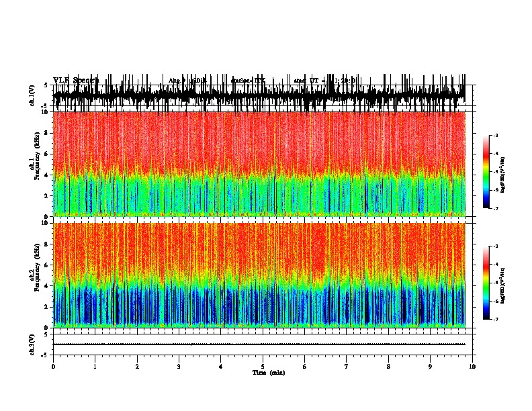
Task: Click the 6 minute tick label
Action: click(305, 367)
